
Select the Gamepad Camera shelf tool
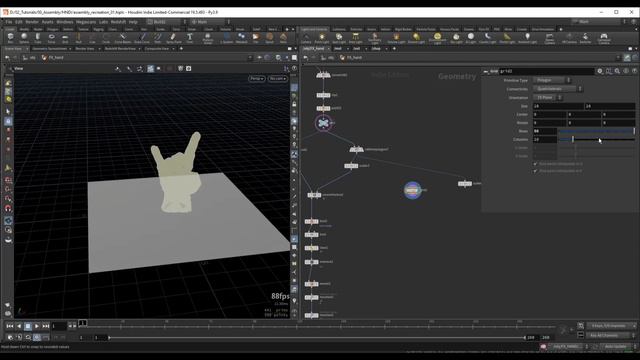(604, 38)
